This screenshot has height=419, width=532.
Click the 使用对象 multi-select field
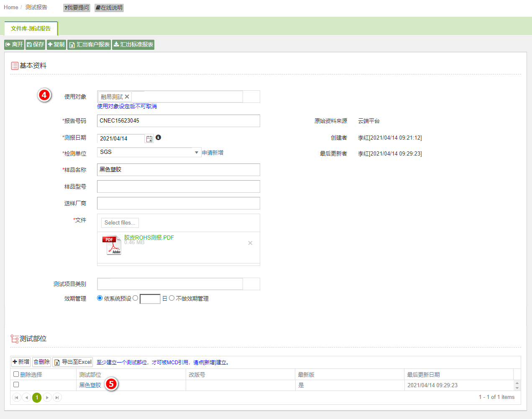click(x=179, y=97)
